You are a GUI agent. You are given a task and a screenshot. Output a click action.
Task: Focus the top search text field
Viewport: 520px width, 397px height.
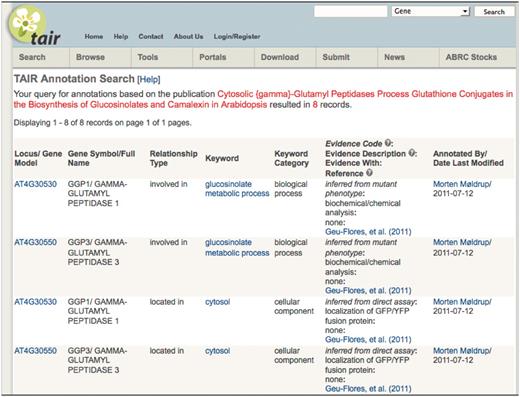point(350,11)
